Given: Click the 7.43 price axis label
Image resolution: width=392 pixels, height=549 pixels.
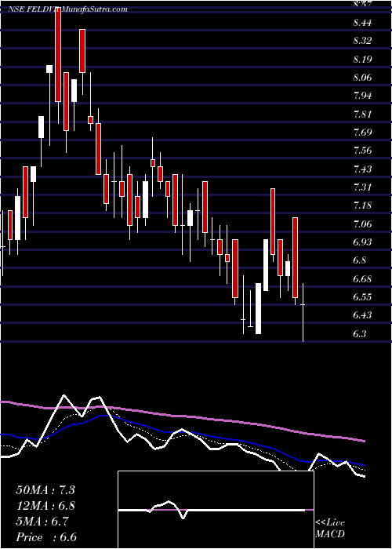Looking at the screenshot, I should [362, 169].
